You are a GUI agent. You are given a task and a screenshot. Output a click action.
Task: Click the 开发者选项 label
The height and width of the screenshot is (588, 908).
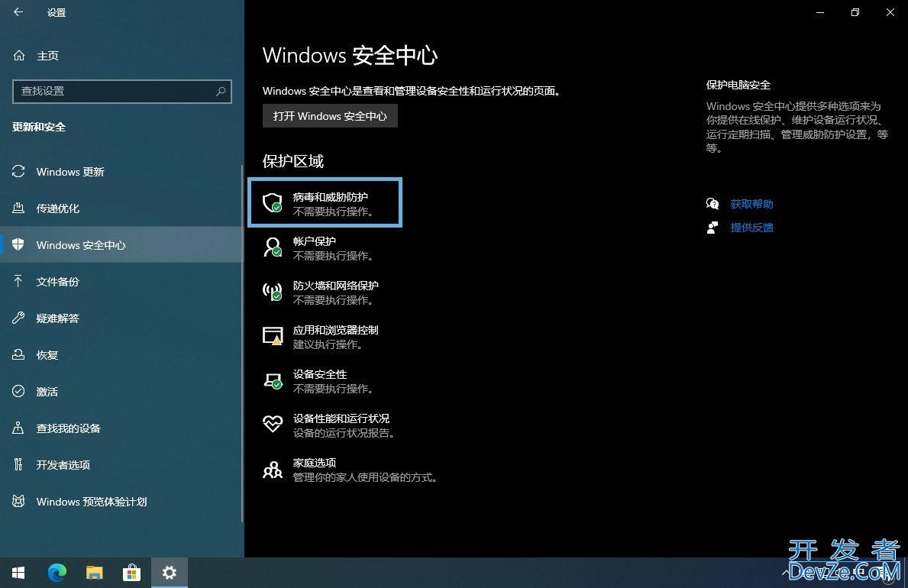(63, 464)
